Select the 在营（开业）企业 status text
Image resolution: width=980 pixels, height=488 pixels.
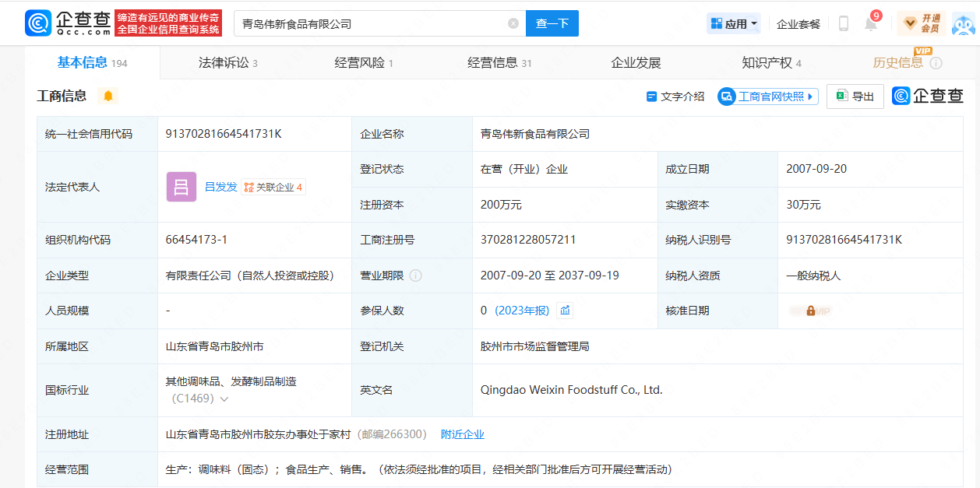pyautogui.click(x=524, y=169)
